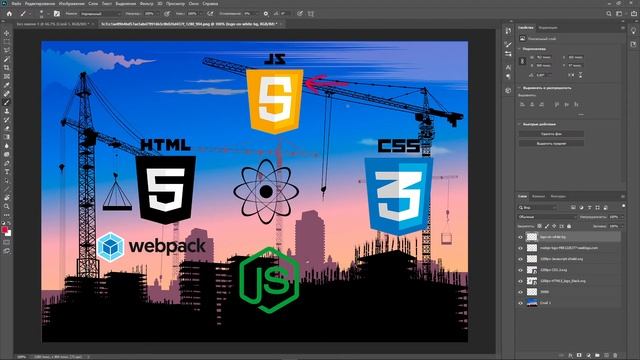Click the width input field in Properties
Screen dimensions: 640x360
pos(544,58)
